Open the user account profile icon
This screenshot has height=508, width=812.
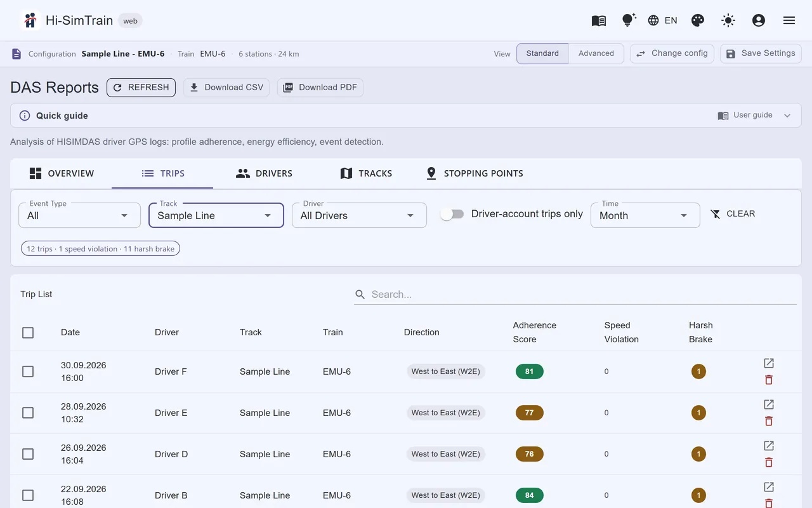759,20
